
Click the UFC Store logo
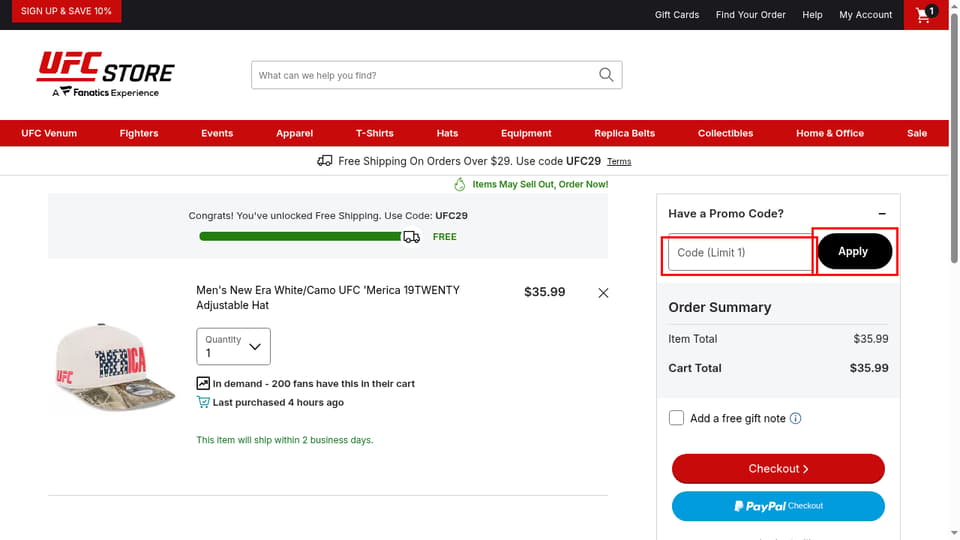pos(105,74)
